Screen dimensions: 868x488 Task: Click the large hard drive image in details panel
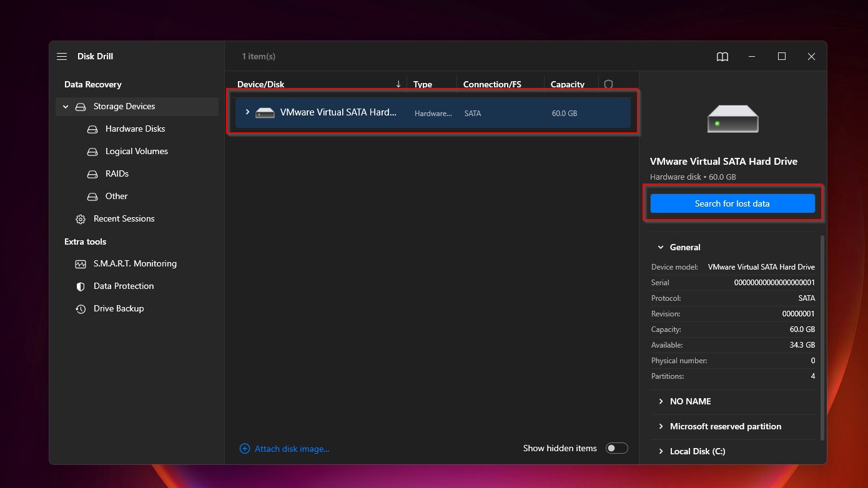733,119
